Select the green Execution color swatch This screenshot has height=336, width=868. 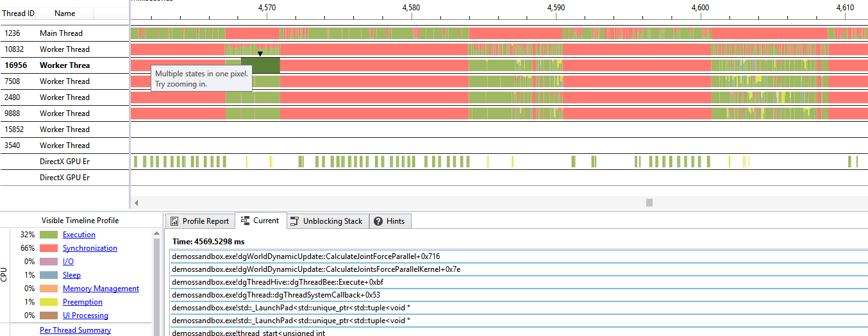tap(49, 235)
